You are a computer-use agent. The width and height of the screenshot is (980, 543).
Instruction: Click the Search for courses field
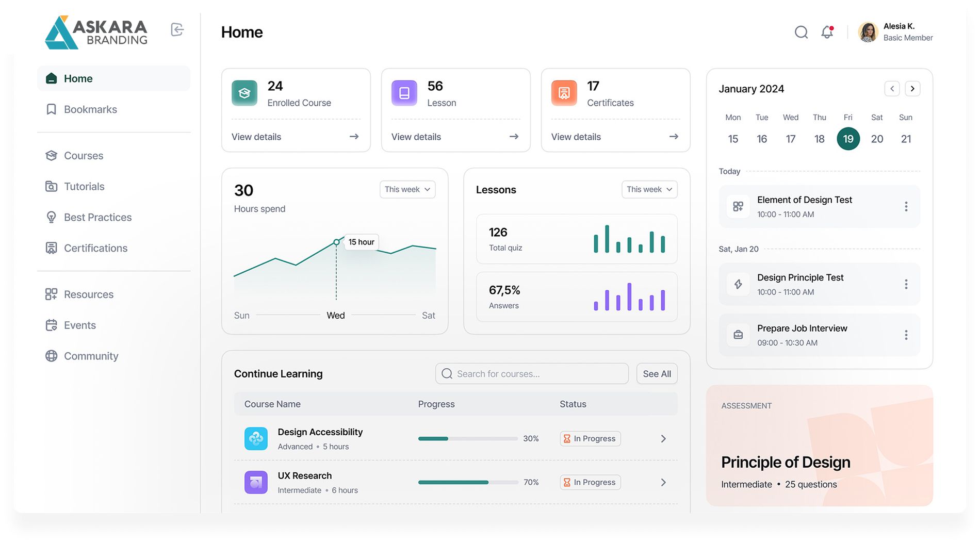tap(532, 374)
